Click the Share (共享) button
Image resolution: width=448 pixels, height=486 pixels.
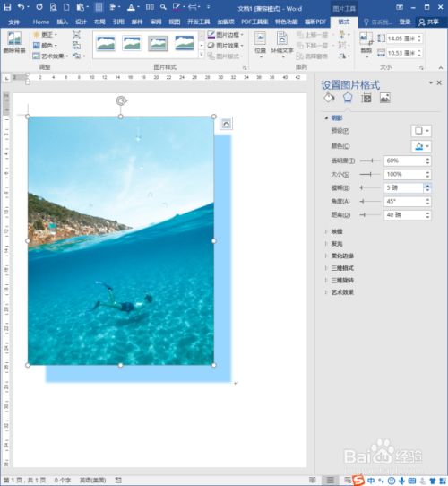[x=429, y=22]
